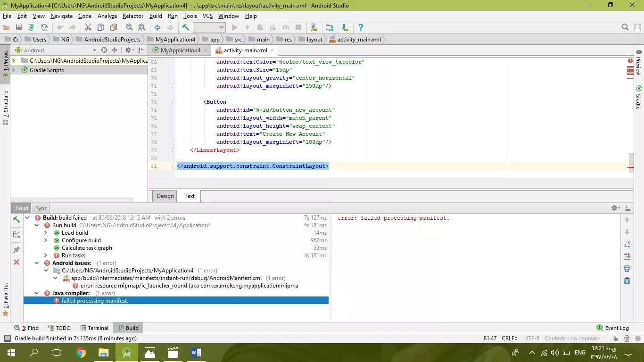Open the Preview side panel
Viewport: 644px width, 362px height.
pyautogui.click(x=638, y=62)
